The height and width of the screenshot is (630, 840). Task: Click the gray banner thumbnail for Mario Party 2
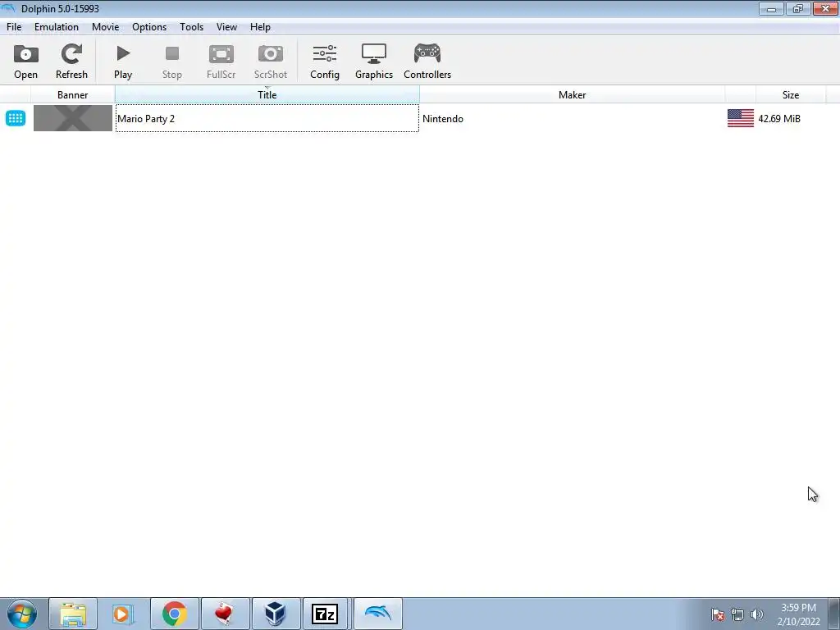[x=73, y=118]
